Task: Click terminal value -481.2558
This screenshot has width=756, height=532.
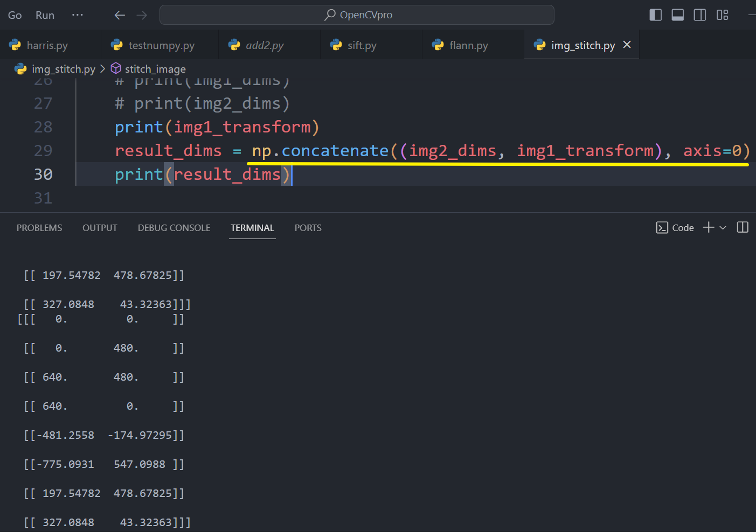Action: pyautogui.click(x=65, y=435)
